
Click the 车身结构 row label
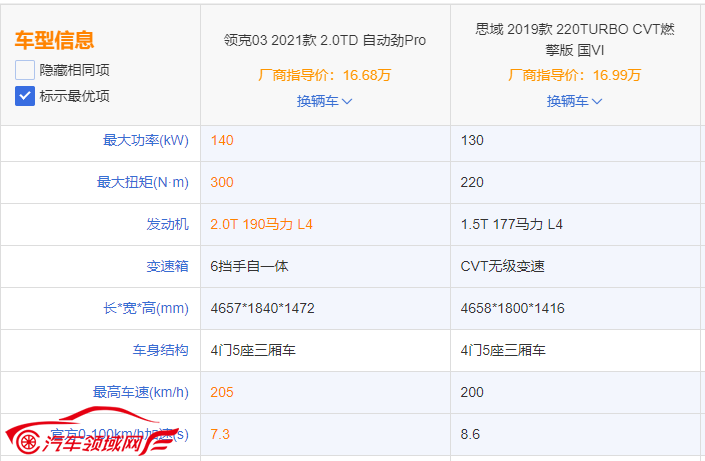pos(160,350)
